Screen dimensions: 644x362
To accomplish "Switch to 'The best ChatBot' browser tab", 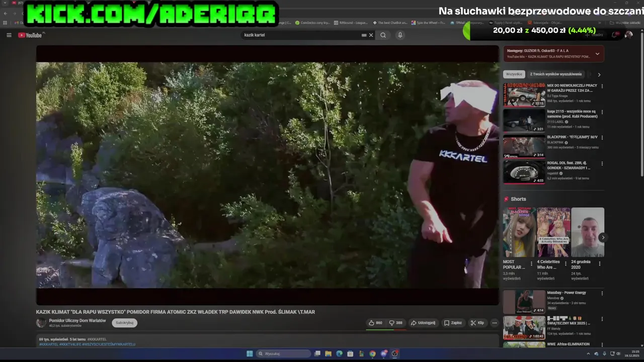I will [390, 23].
